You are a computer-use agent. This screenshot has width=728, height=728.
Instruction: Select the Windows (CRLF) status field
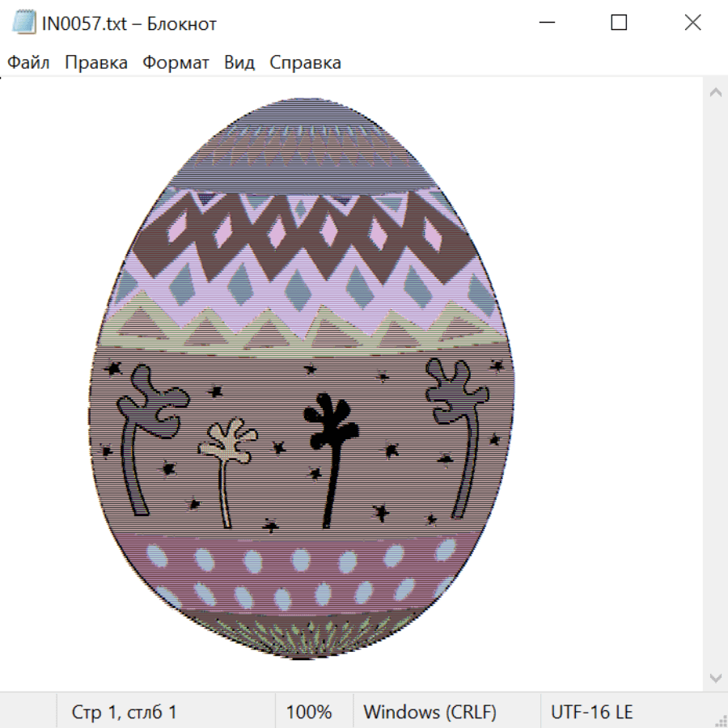(430, 712)
